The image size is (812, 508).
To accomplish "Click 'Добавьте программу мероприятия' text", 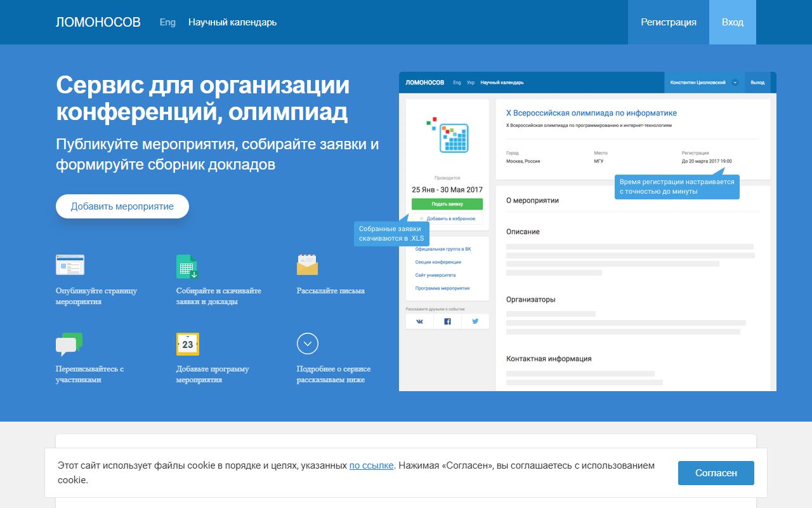I will tap(213, 374).
